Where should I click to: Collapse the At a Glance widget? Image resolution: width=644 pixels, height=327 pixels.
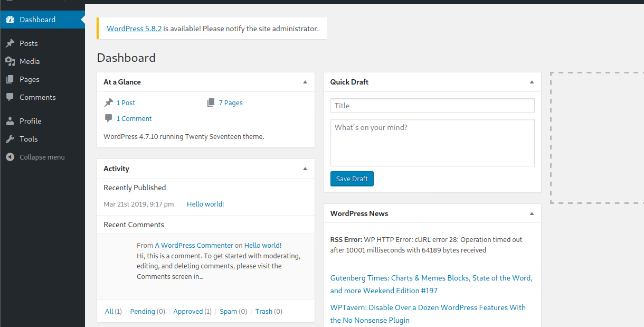click(x=305, y=82)
